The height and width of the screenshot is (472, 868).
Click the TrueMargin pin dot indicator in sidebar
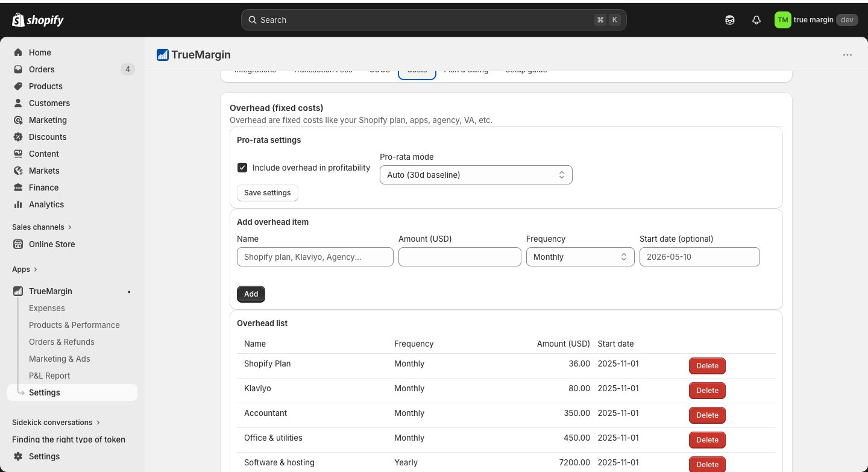coord(129,292)
